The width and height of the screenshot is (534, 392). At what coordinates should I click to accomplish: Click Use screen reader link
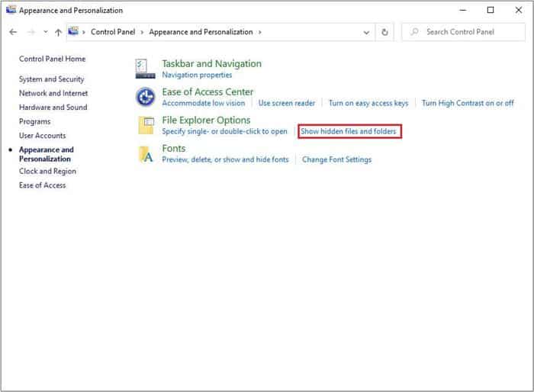pos(286,103)
